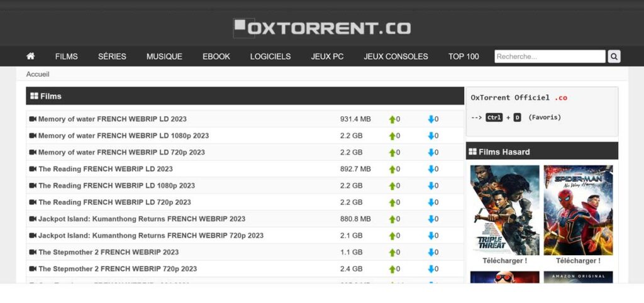Click the D key badge in sidebar

(517, 118)
